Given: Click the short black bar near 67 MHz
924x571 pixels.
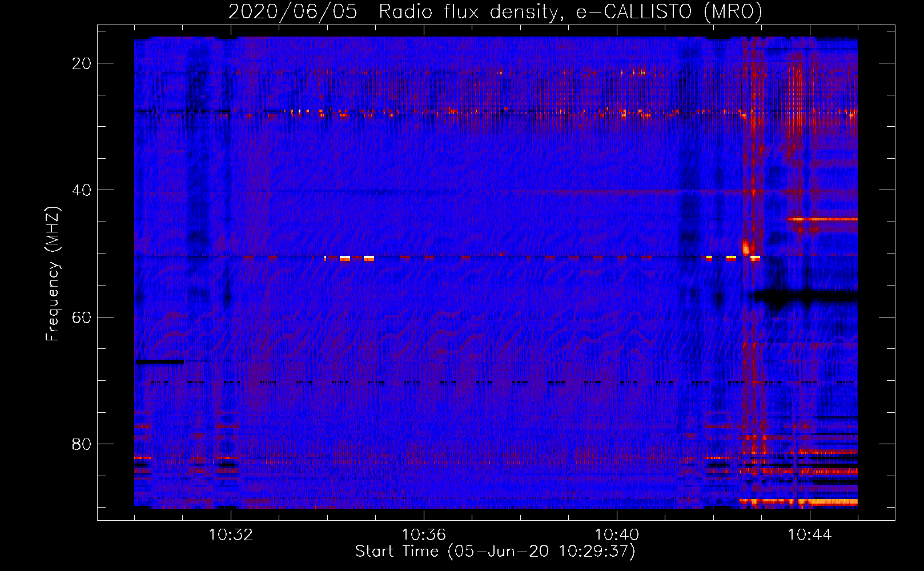Looking at the screenshot, I should 159,361.
